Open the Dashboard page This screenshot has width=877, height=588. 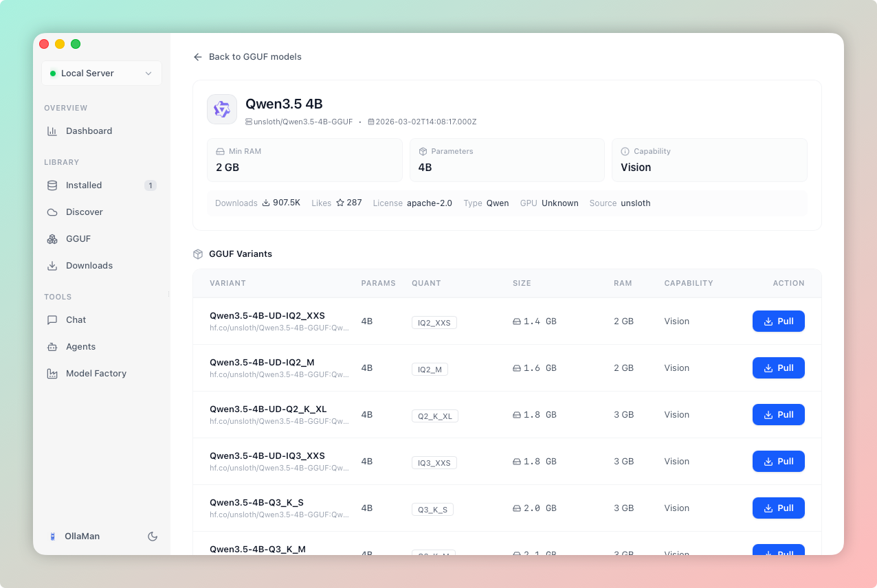pyautogui.click(x=102, y=131)
